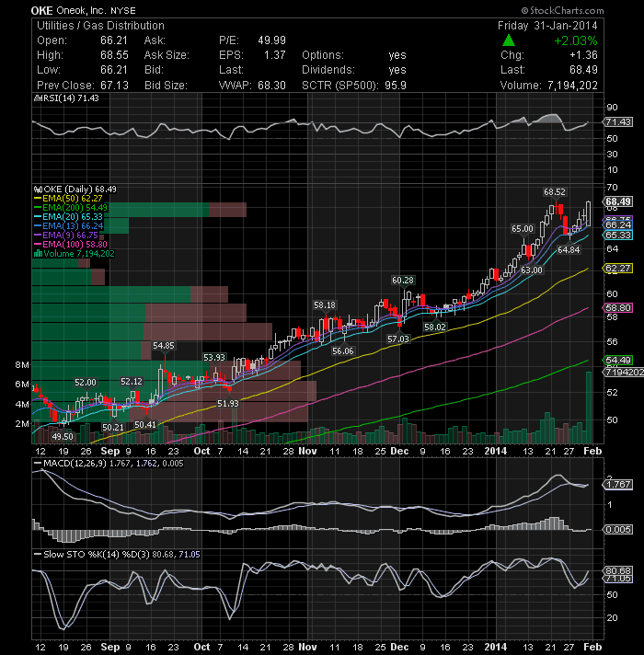Click the date 'Friday 31-Jan-2014'

547,26
